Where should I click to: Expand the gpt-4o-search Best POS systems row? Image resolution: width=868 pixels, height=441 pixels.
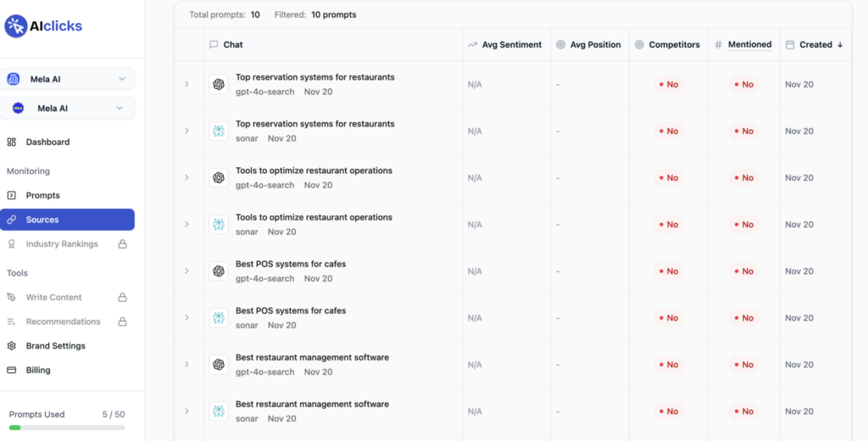coord(187,271)
